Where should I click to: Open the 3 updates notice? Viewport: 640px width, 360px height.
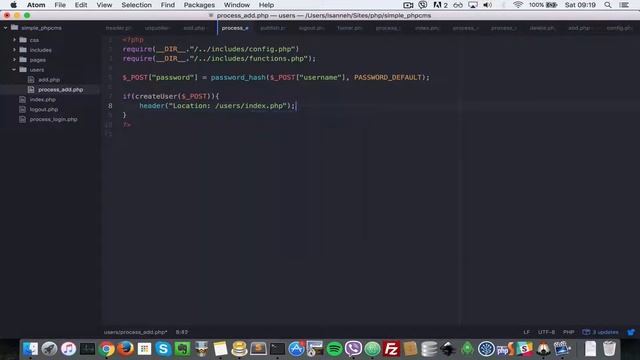600,332
